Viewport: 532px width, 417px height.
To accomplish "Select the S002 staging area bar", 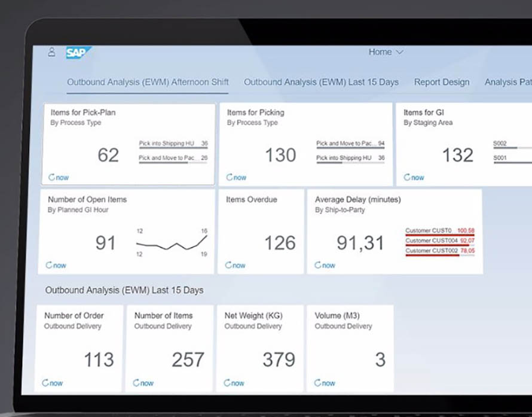I will coord(512,144).
